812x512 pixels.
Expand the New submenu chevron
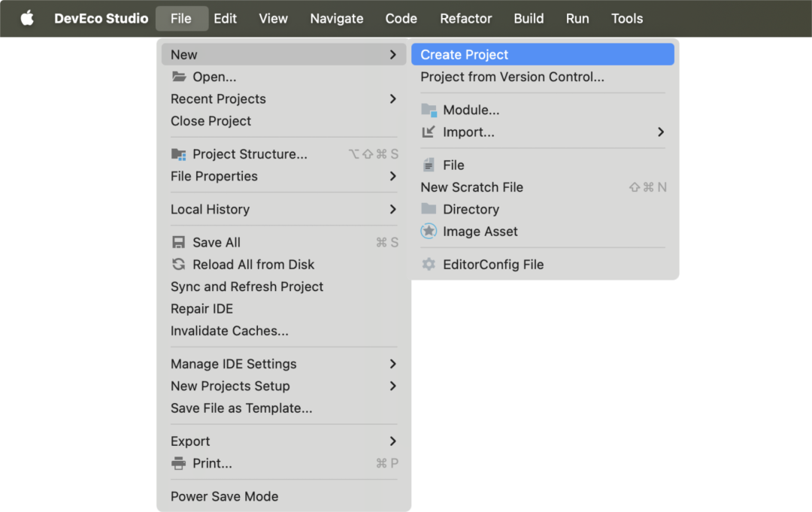[x=393, y=54]
